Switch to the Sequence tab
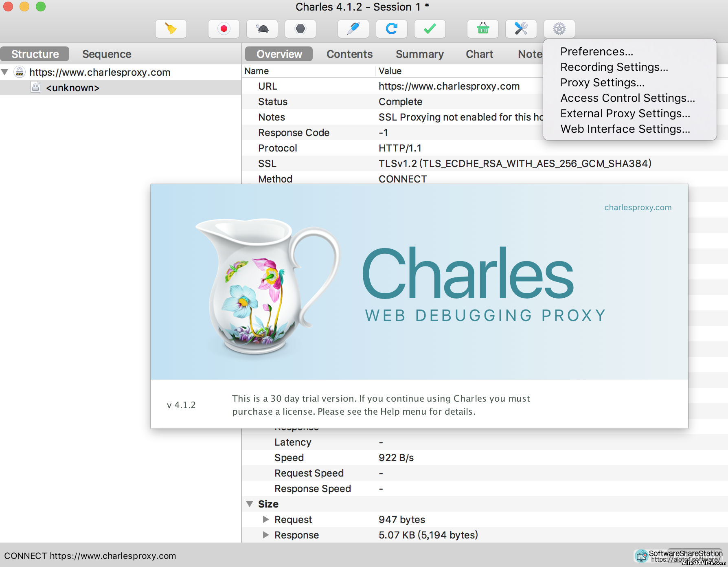The height and width of the screenshot is (567, 728). pyautogui.click(x=107, y=54)
